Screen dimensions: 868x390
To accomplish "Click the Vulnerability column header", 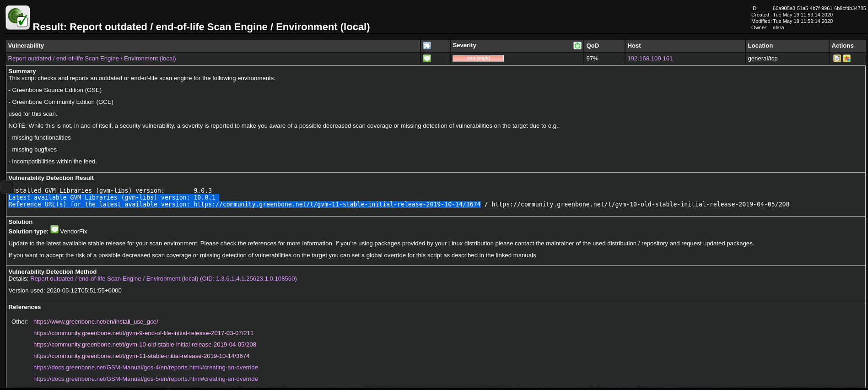I will [26, 46].
